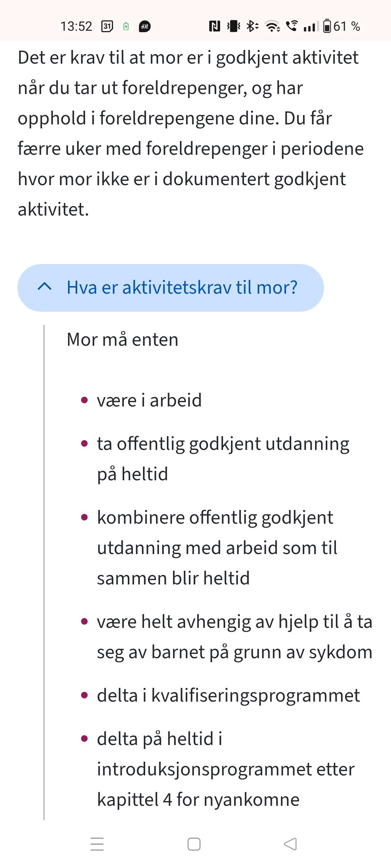Go back using the navigation bar triangle

click(290, 844)
